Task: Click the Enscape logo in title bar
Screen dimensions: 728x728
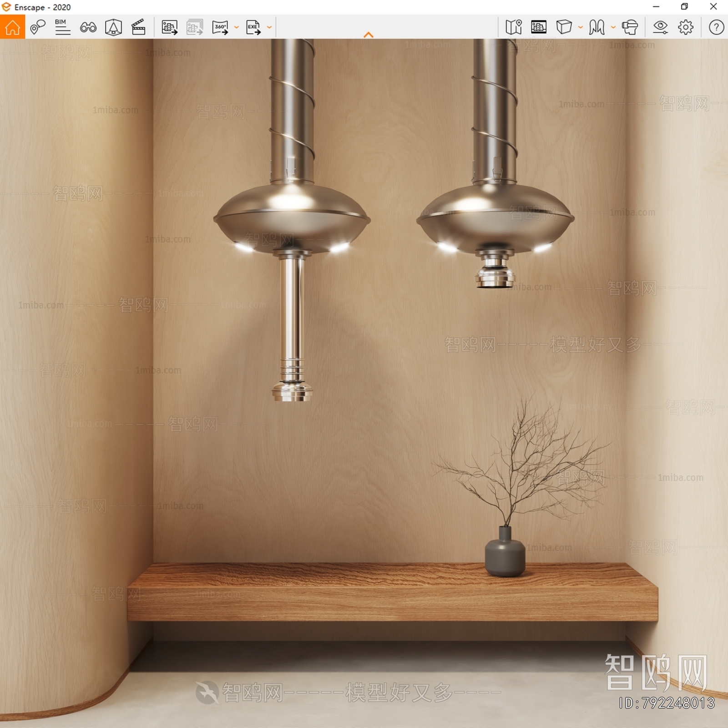Action: (6, 7)
